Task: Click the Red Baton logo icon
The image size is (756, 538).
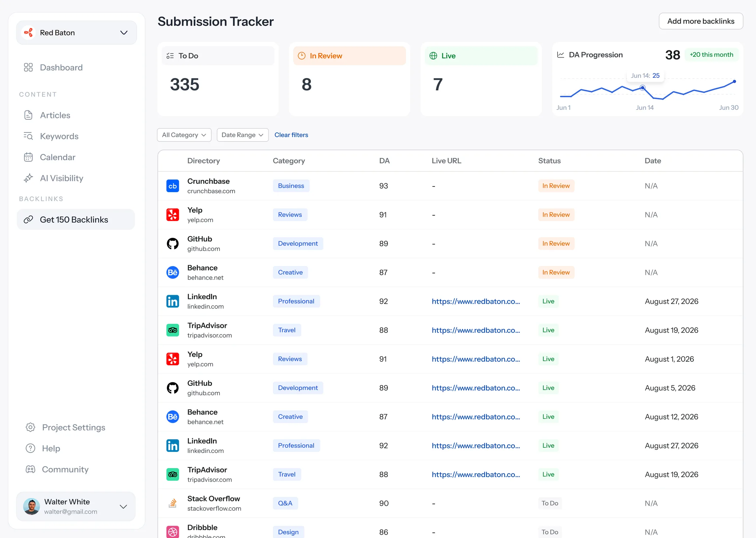Action: (x=29, y=33)
